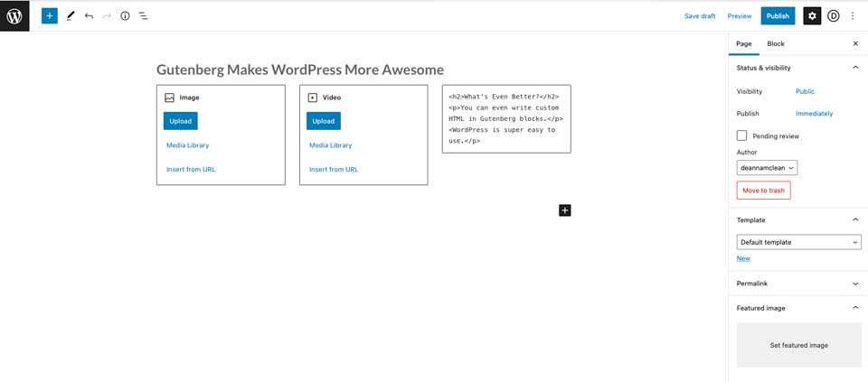Click the Set featured image area

click(798, 345)
